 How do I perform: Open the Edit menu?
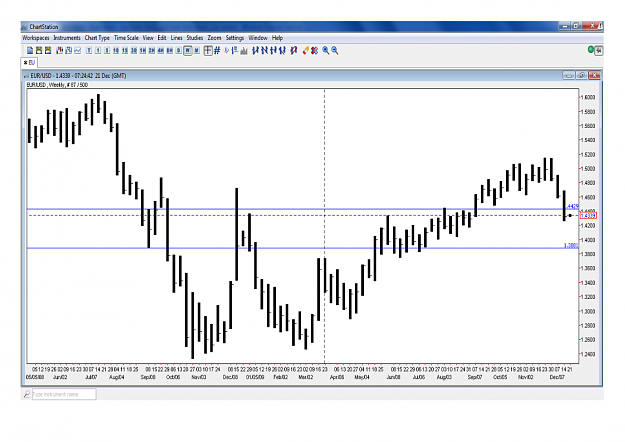[x=162, y=38]
